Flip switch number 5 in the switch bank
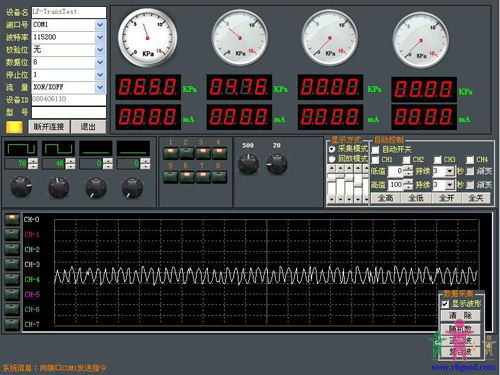This screenshot has height=375, width=500. pos(171,177)
